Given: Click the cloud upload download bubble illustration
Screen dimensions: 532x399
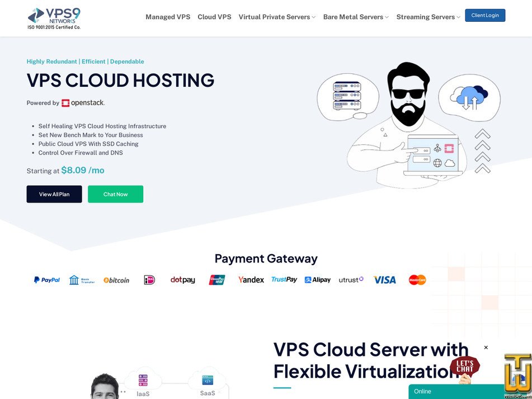Looking at the screenshot, I should 469,98.
